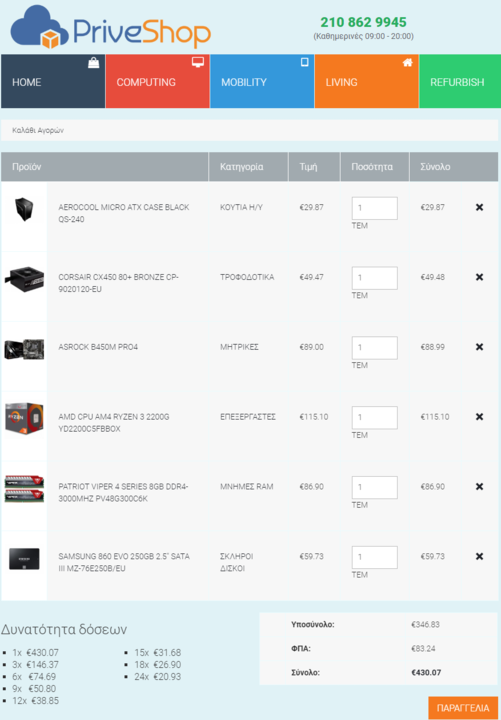The height and width of the screenshot is (720, 501).
Task: Remove the AMD Ryzen 3 2200G from cart
Action: coord(479,417)
